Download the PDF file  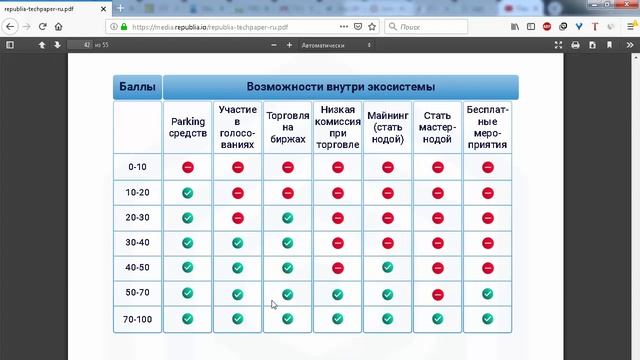coord(592,45)
